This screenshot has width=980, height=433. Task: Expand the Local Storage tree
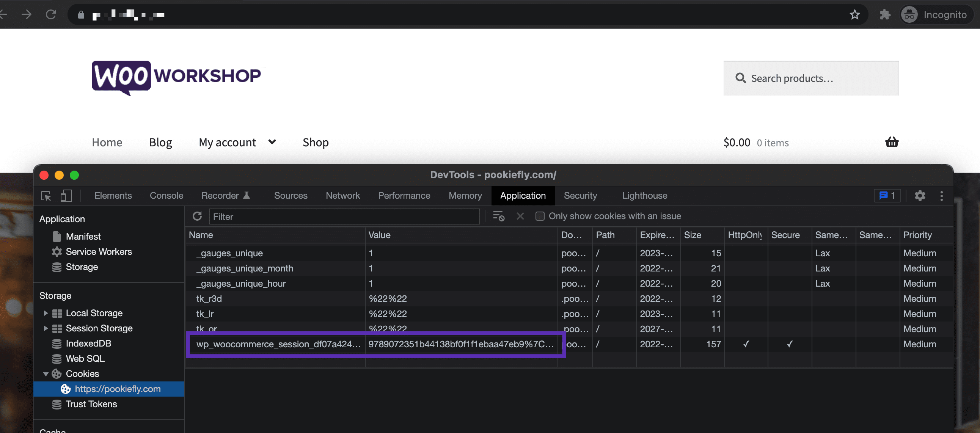tap(46, 313)
